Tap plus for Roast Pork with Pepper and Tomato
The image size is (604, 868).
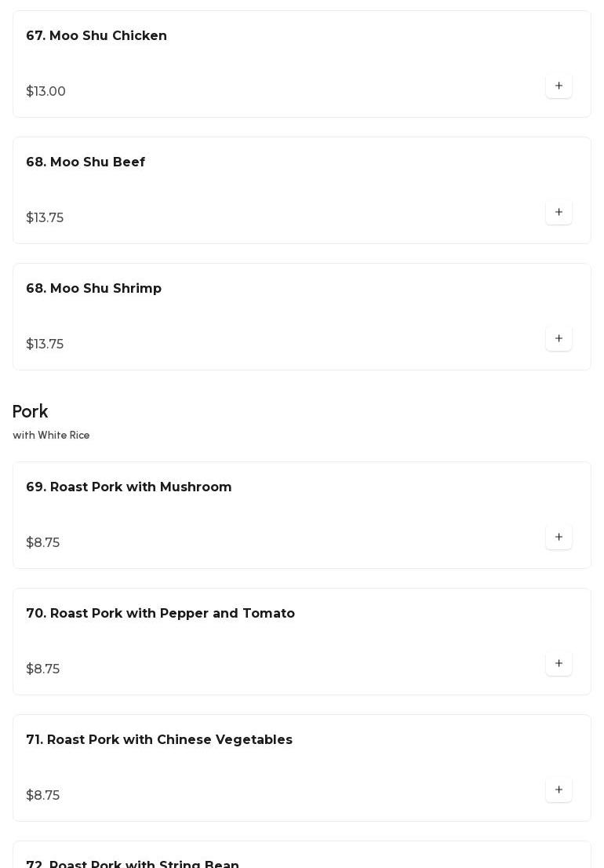click(559, 663)
